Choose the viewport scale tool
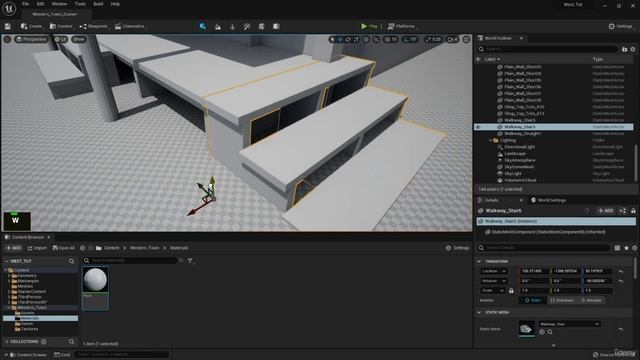The height and width of the screenshot is (360, 640). point(356,39)
